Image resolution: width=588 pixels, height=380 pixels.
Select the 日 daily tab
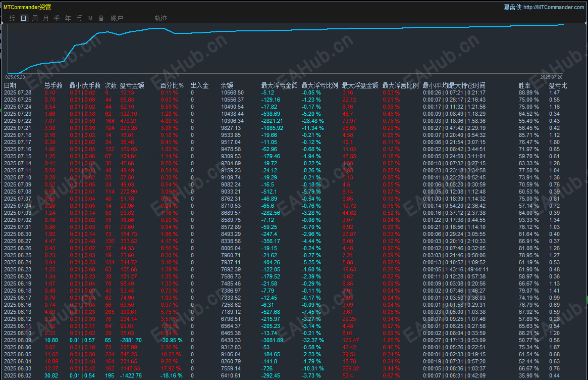23,18
